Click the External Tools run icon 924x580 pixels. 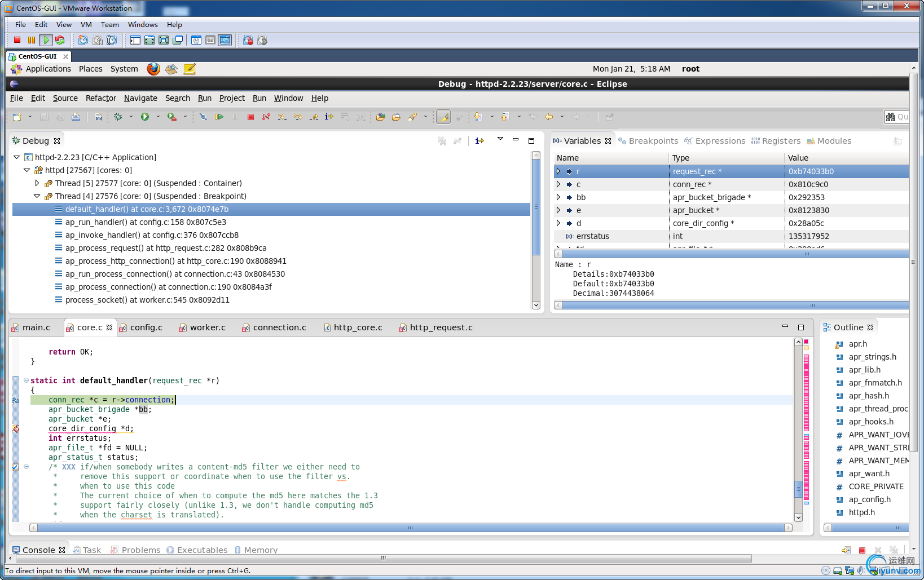[x=171, y=117]
